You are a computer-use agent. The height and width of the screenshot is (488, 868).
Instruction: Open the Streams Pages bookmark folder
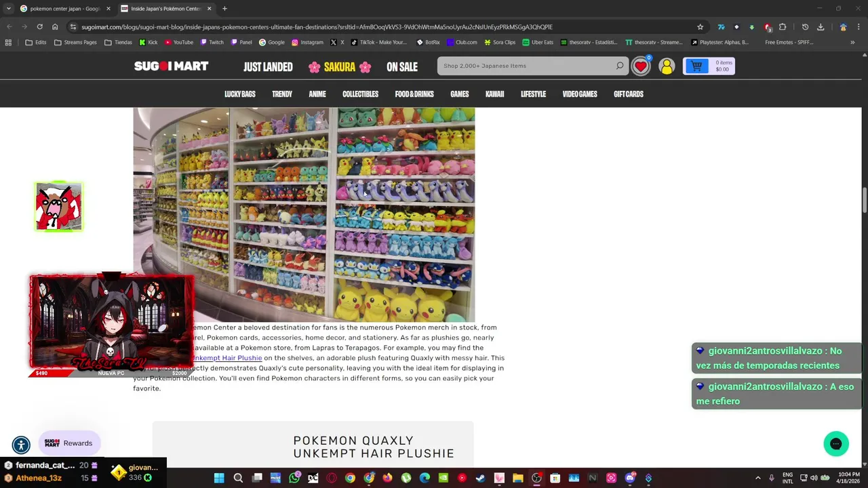[x=75, y=42]
